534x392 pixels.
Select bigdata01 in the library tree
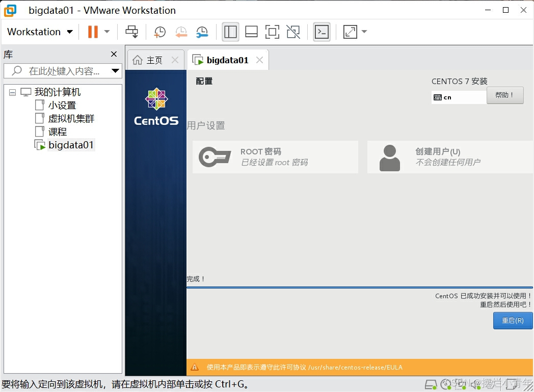click(71, 145)
